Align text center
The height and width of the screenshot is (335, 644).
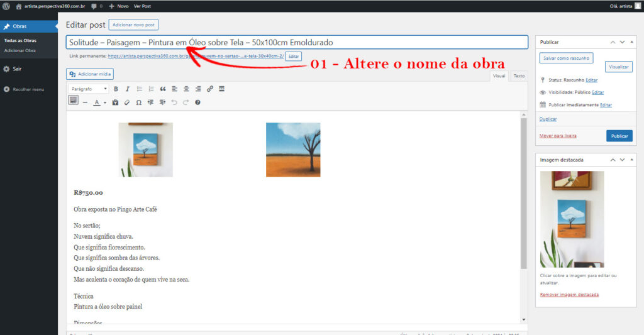click(x=186, y=89)
